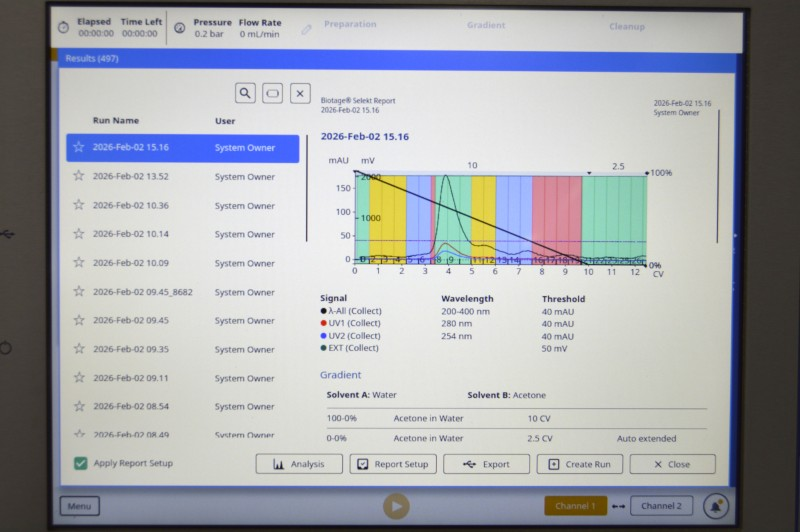Export the selected run report

coord(486,464)
